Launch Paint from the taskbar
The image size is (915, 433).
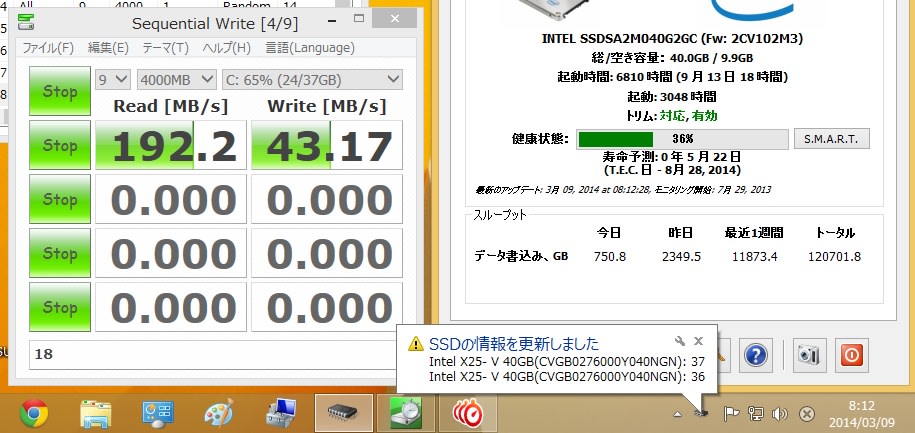click(x=219, y=413)
